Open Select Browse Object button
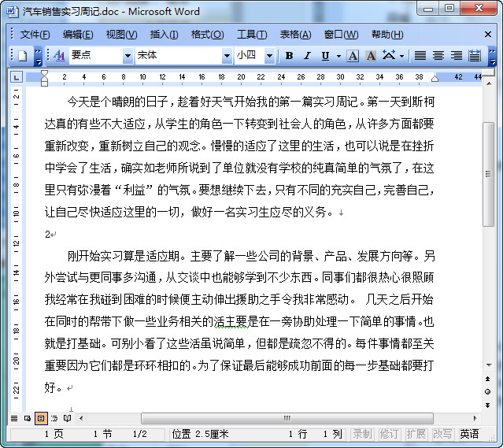The image size is (503, 448). (x=488, y=392)
